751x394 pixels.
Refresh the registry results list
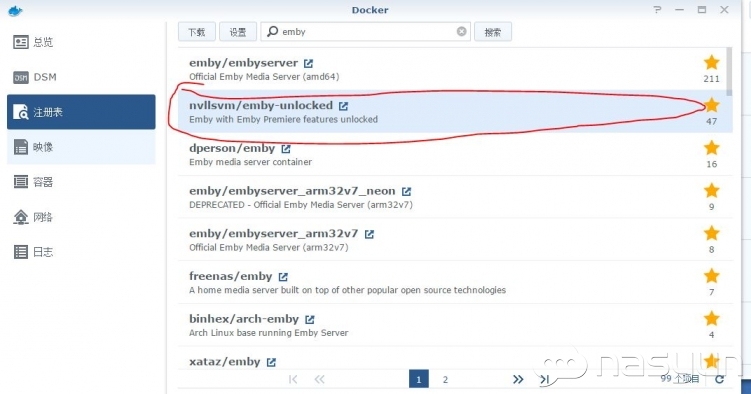[719, 379]
